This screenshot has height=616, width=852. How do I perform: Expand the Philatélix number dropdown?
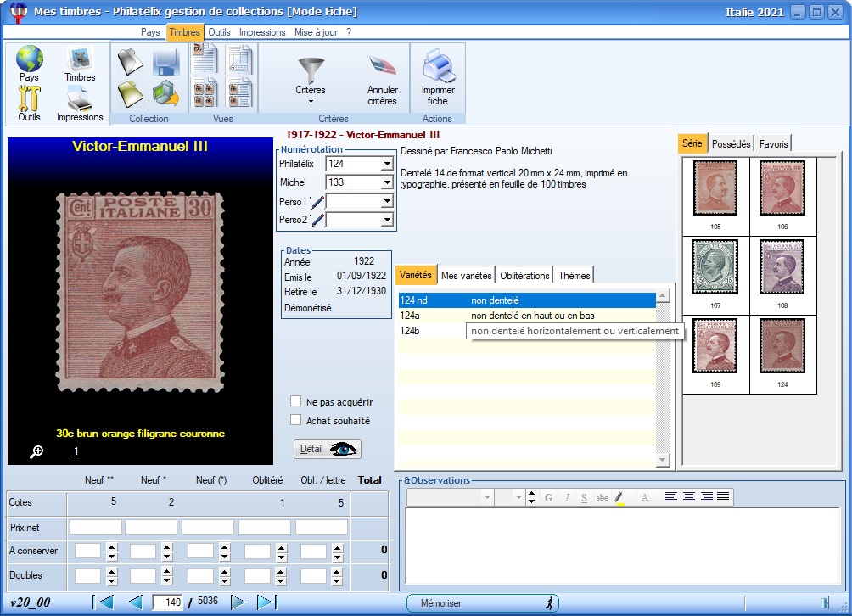[387, 164]
